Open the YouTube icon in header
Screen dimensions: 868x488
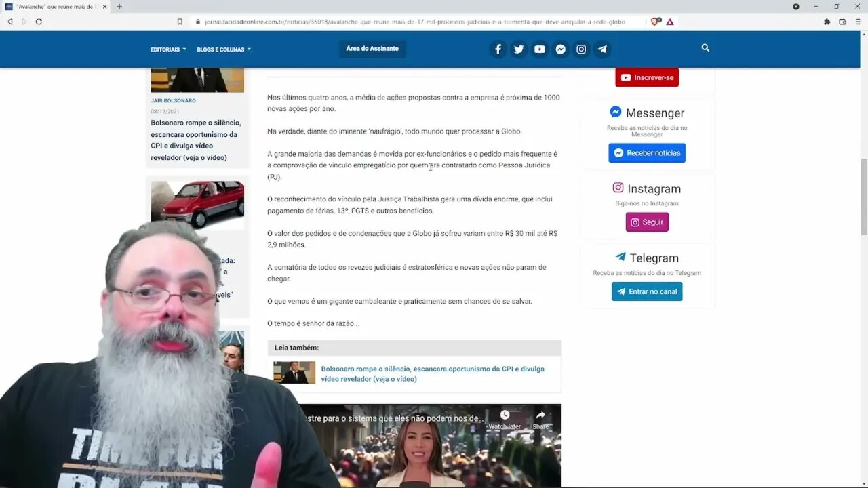[x=540, y=49]
